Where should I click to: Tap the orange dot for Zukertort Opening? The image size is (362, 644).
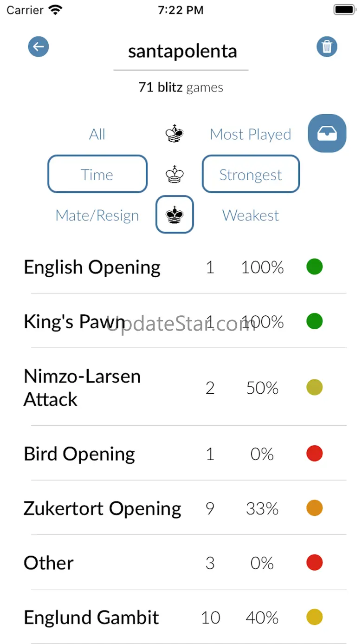click(x=314, y=508)
